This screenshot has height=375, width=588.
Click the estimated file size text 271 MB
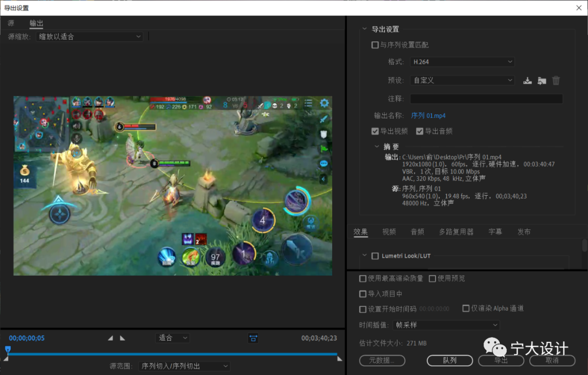(416, 343)
